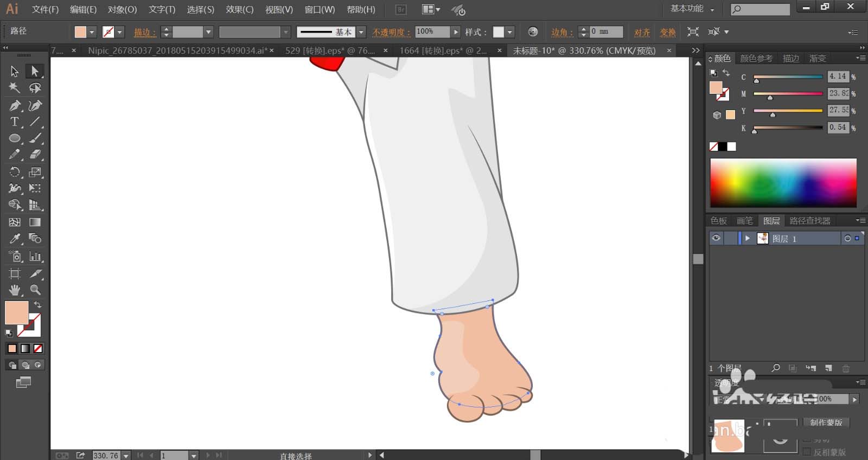Select the Line Segment tool
This screenshot has height=460, width=868.
[x=35, y=122]
